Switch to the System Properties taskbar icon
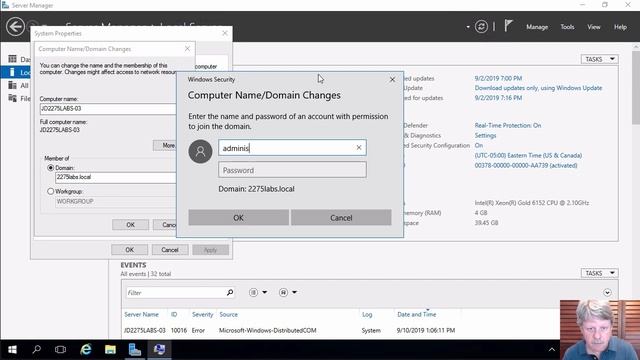 pyautogui.click(x=160, y=349)
